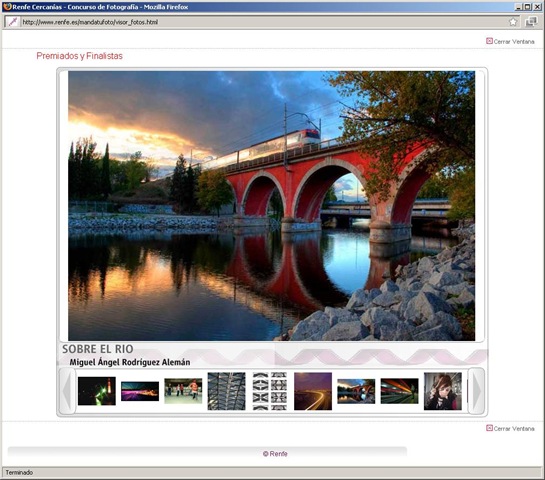Click the large red bridge main photo
The width and height of the screenshot is (545, 480).
[x=271, y=206]
